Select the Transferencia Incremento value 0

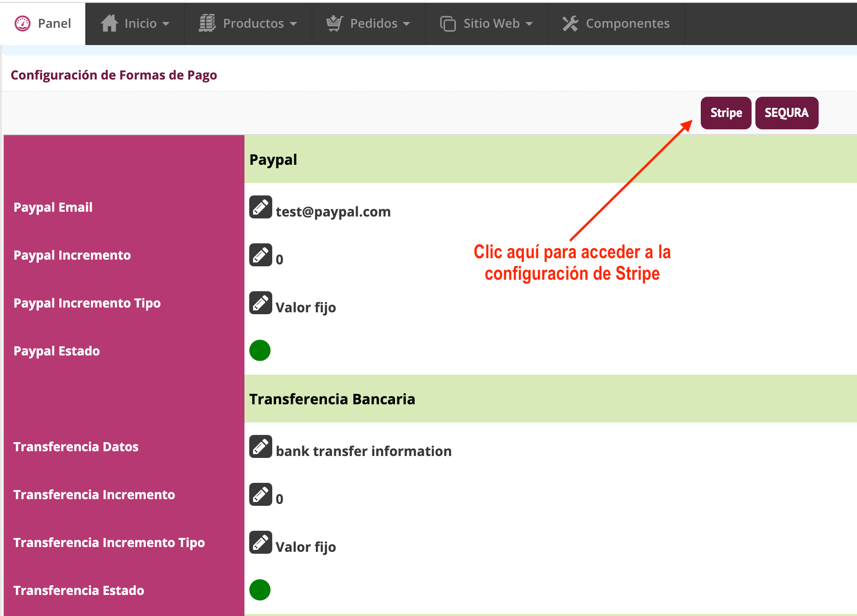point(279,499)
